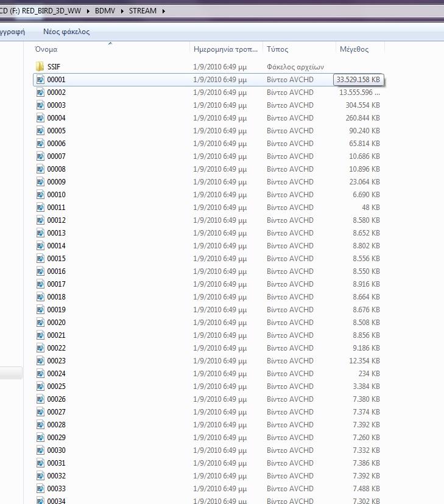The width and height of the screenshot is (444, 504).
Task: Select the 00017 video file icon
Action: tap(40, 284)
